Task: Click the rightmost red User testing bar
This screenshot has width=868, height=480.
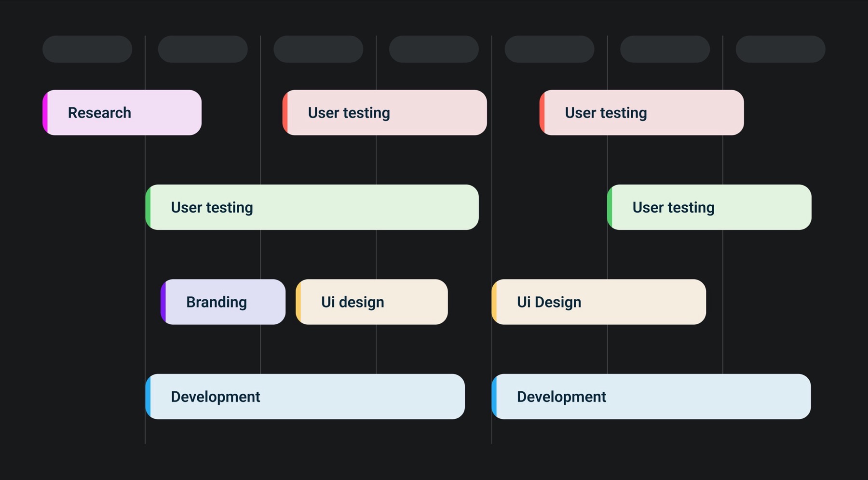Action: 641,112
